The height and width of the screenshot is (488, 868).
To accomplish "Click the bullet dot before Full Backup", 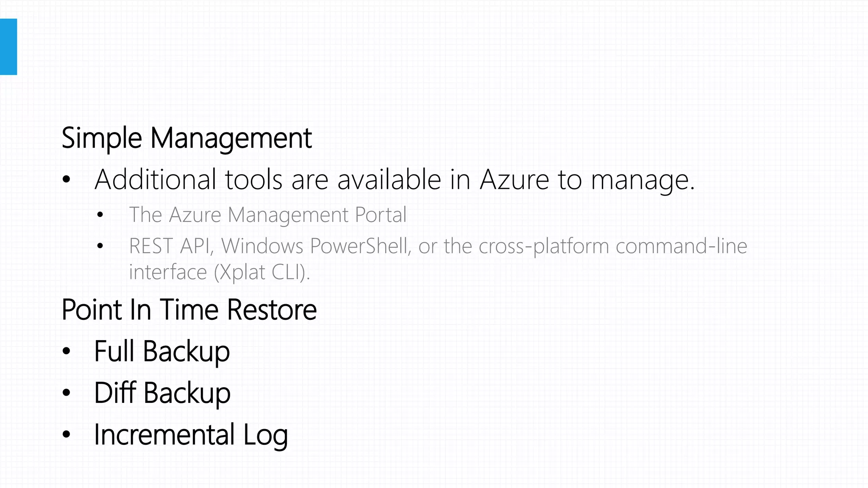I will [x=66, y=351].
